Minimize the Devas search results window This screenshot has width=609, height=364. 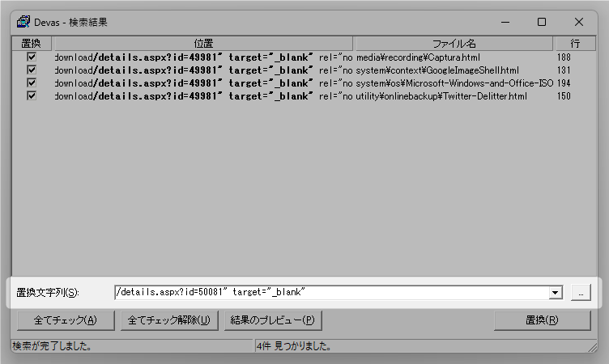(505, 22)
